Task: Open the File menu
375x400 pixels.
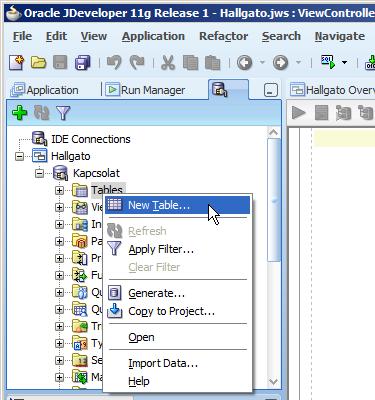Action: pos(22,36)
